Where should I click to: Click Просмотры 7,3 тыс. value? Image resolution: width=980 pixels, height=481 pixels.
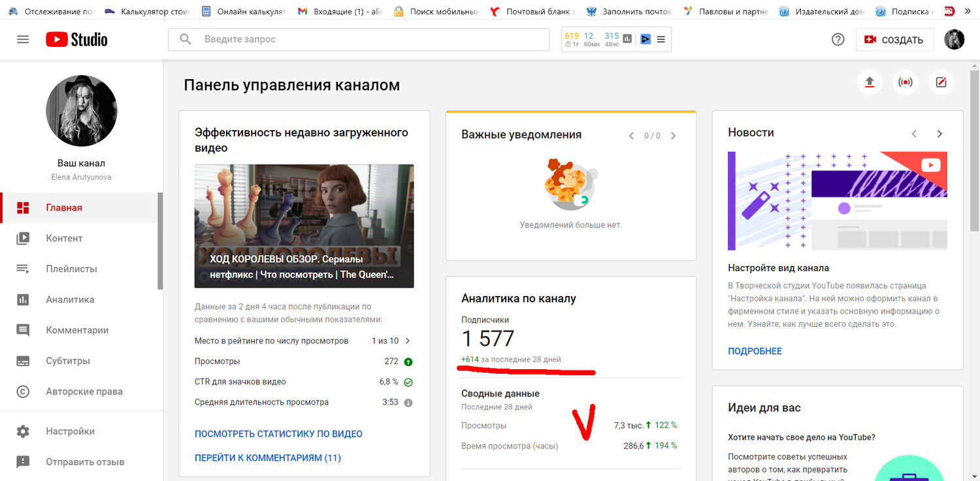click(628, 425)
